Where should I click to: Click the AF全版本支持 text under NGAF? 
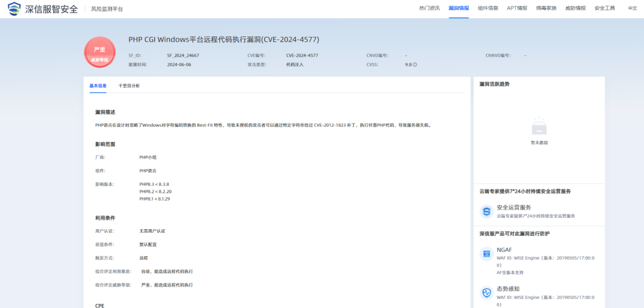coord(510,273)
